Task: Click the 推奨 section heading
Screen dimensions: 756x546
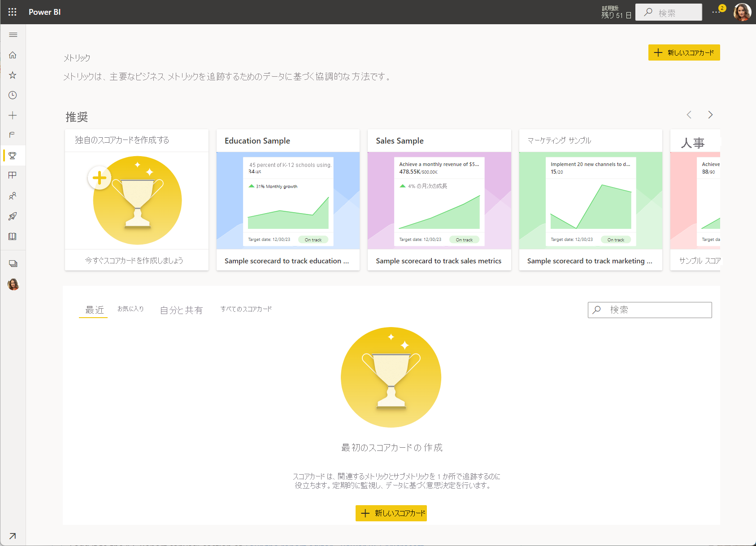Action: (x=77, y=117)
